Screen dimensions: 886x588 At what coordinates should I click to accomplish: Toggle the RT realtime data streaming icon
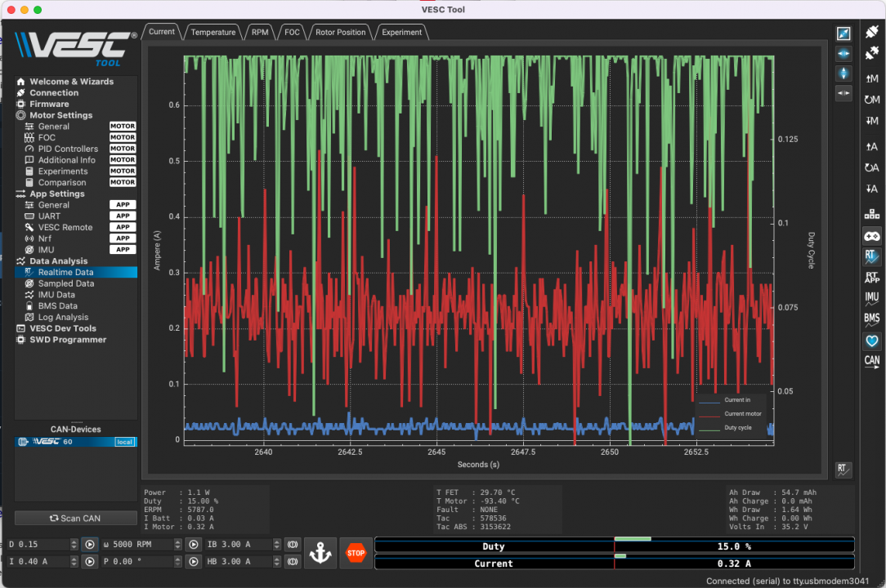click(x=870, y=256)
